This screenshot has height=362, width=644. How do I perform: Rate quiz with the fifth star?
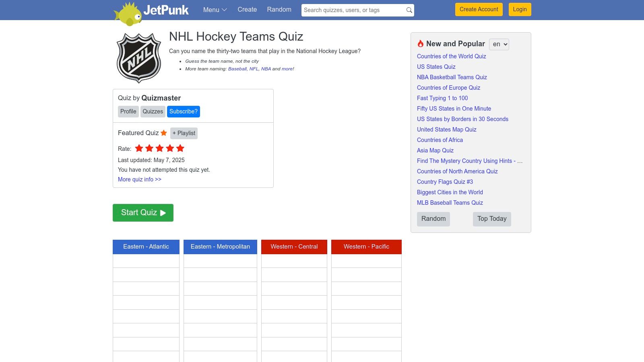[180, 148]
